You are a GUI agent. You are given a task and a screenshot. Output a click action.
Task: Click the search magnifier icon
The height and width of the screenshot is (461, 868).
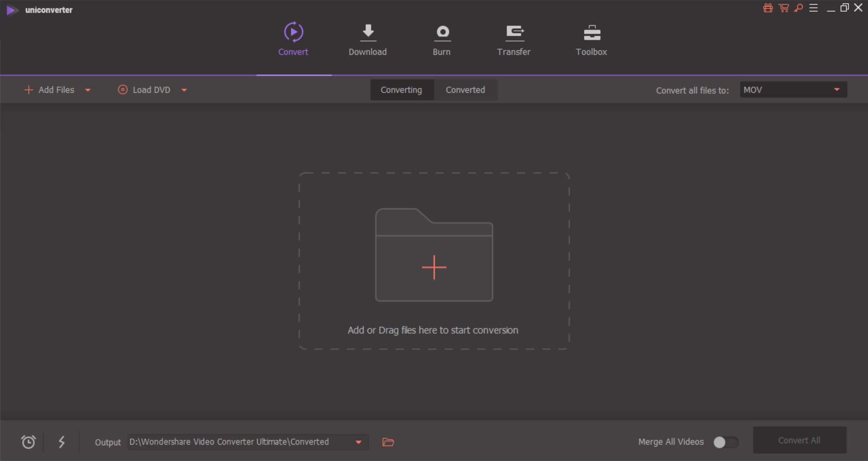[798, 8]
